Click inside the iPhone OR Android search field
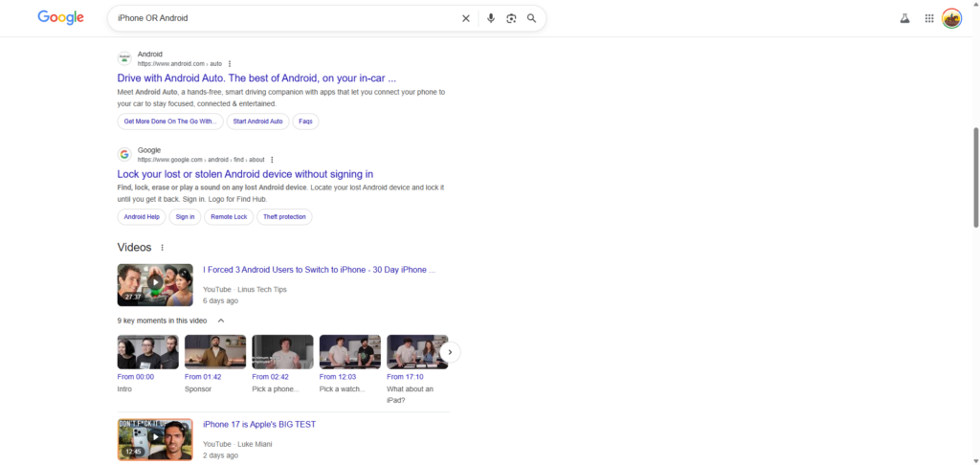Image resolution: width=980 pixels, height=465 pixels. [x=287, y=18]
